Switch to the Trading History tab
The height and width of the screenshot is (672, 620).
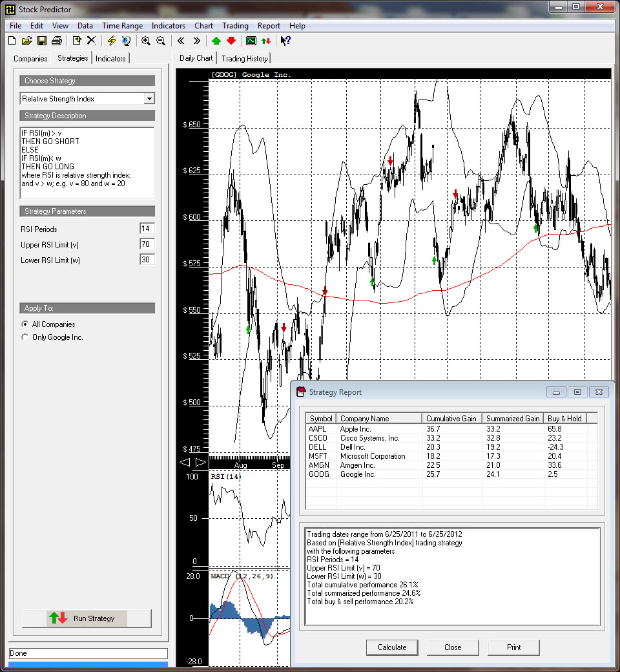pyautogui.click(x=244, y=58)
